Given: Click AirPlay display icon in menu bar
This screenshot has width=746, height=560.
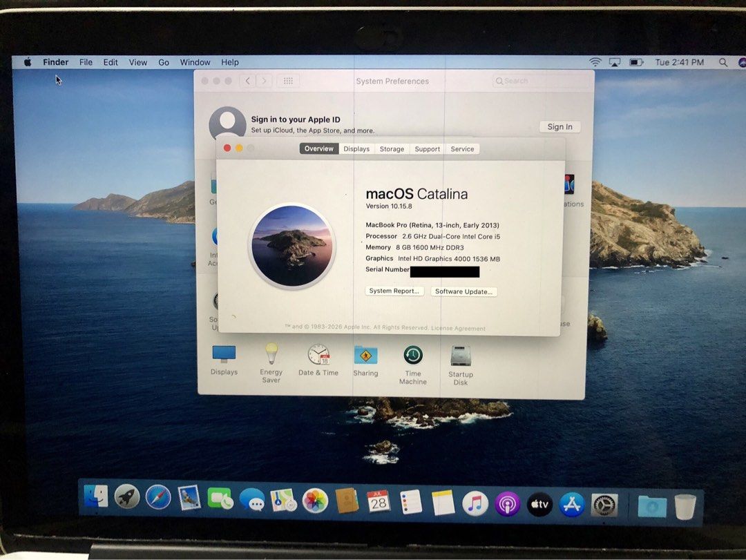Looking at the screenshot, I should (x=615, y=62).
